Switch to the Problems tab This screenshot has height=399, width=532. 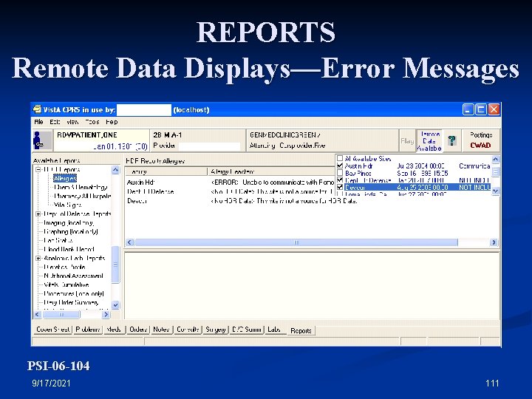coord(87,330)
